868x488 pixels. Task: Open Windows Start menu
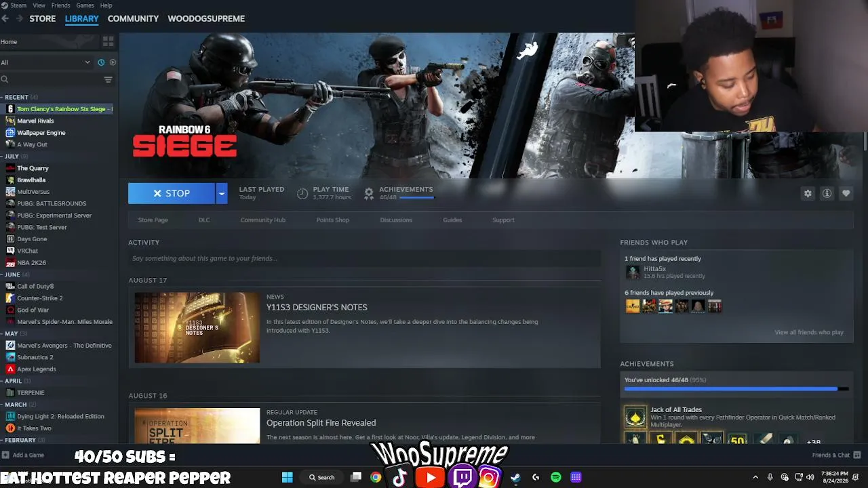point(288,477)
